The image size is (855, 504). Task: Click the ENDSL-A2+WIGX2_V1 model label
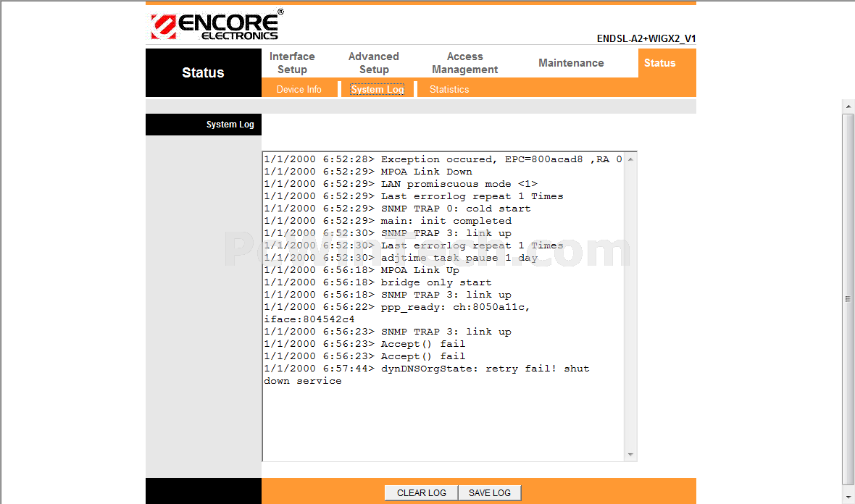tap(646, 38)
